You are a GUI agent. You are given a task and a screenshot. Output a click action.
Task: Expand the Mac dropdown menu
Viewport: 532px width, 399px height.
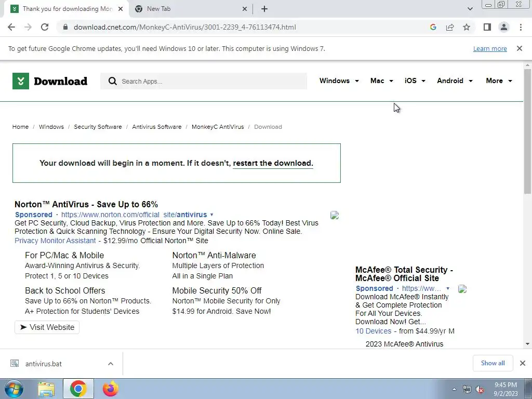pyautogui.click(x=382, y=81)
